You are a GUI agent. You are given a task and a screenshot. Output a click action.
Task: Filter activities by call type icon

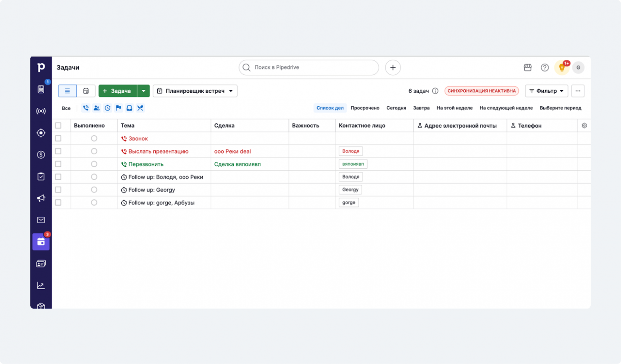tap(86, 108)
